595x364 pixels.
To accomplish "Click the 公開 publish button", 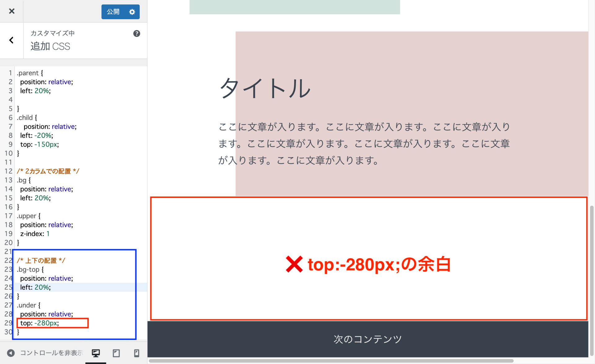I will coord(113,12).
